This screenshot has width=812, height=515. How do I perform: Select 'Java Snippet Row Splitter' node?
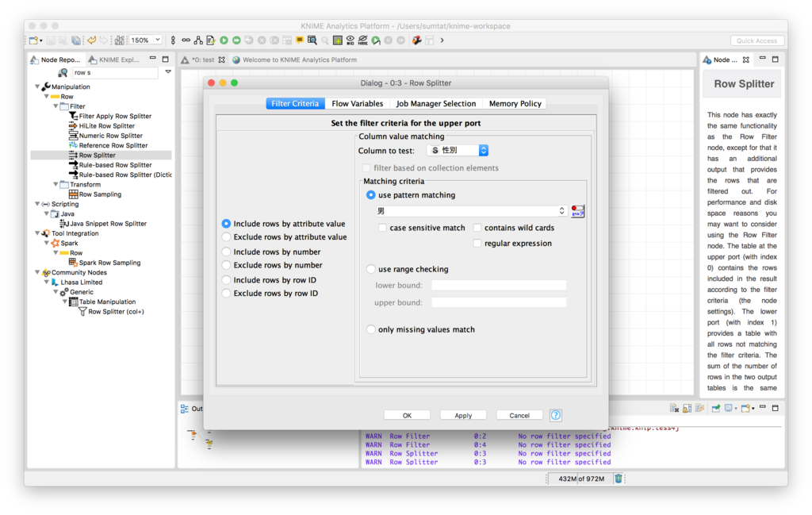coord(103,223)
